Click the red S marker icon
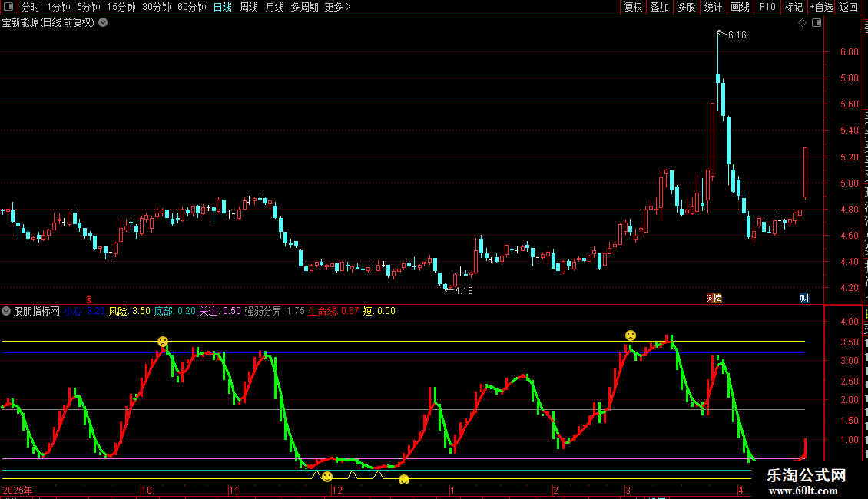 (x=88, y=299)
